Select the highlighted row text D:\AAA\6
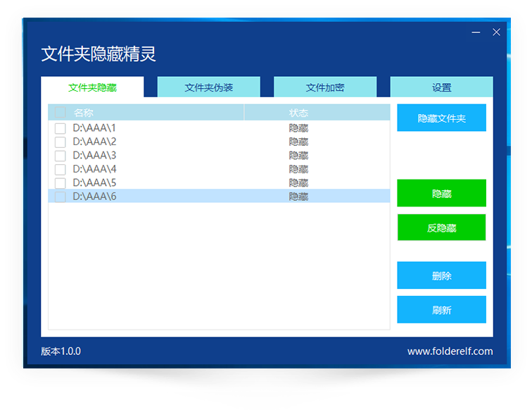Viewport: 532px width, 410px height. click(94, 197)
